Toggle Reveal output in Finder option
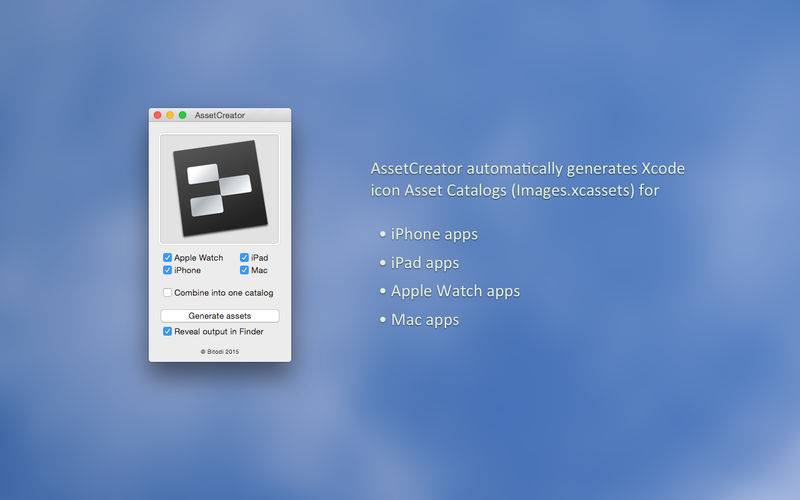The image size is (800, 500). click(x=168, y=331)
